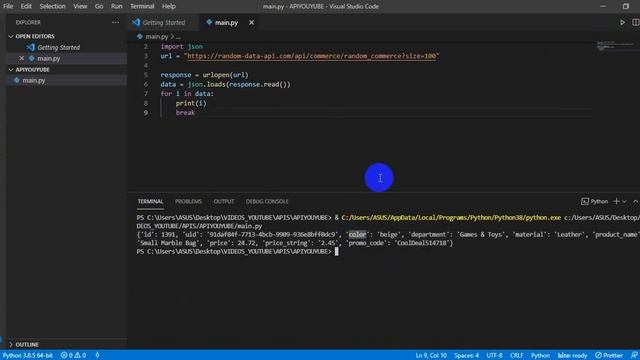Click the breadcrumb ellipsis after main.py

point(178,37)
